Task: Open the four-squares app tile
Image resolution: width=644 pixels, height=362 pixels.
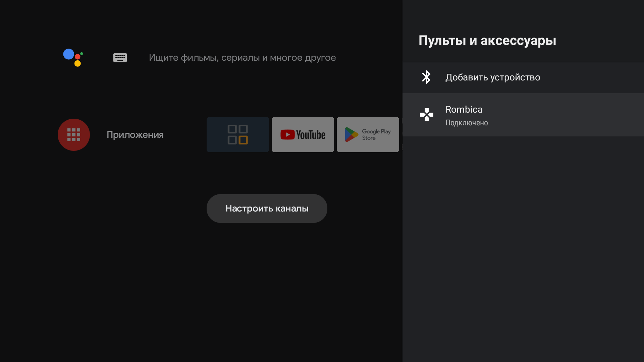Action: pyautogui.click(x=237, y=134)
